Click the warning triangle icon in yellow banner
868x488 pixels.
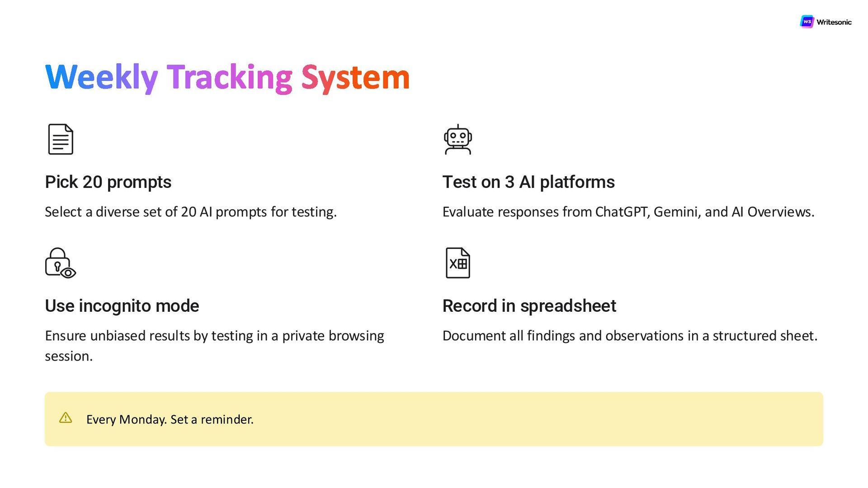66,418
